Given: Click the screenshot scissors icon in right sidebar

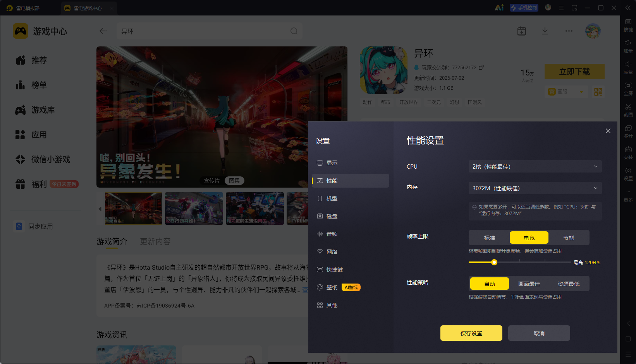Looking at the screenshot, I should pos(628,107).
